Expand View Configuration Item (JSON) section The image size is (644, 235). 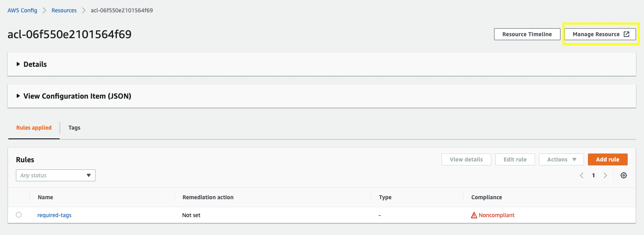point(18,96)
